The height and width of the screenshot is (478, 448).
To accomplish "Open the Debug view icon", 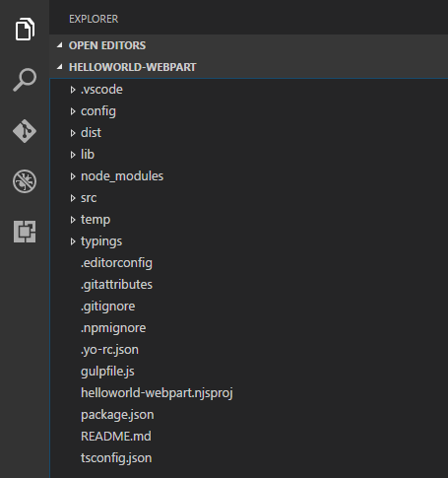I will coord(25,181).
